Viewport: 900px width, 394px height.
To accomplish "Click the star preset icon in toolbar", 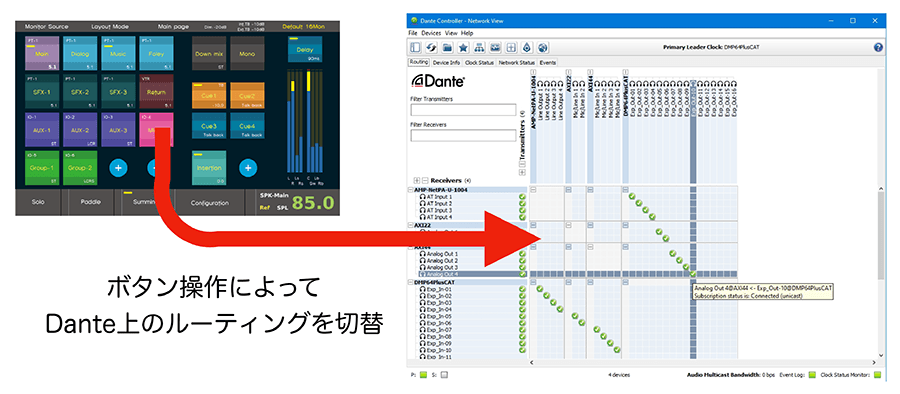I will [463, 48].
